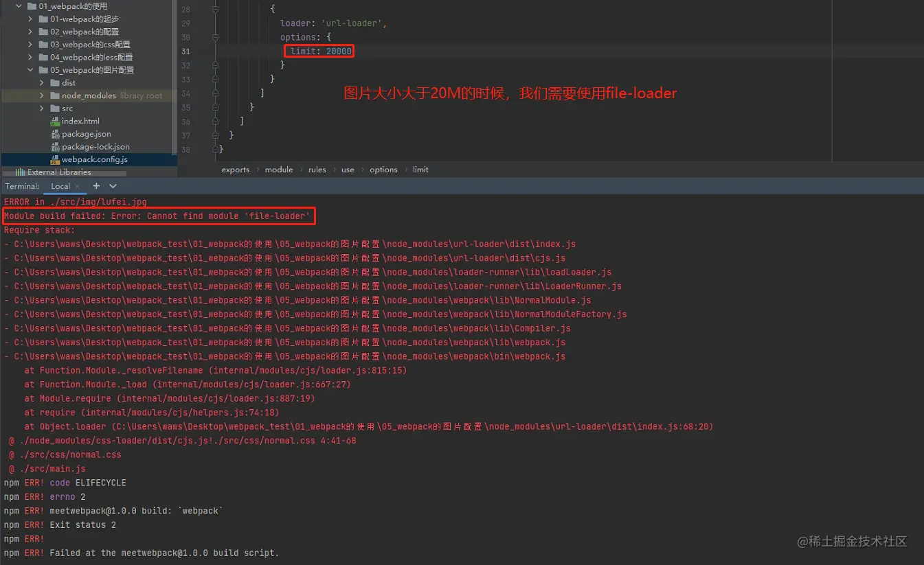Click the webpack.config.js file icon

pos(56,159)
